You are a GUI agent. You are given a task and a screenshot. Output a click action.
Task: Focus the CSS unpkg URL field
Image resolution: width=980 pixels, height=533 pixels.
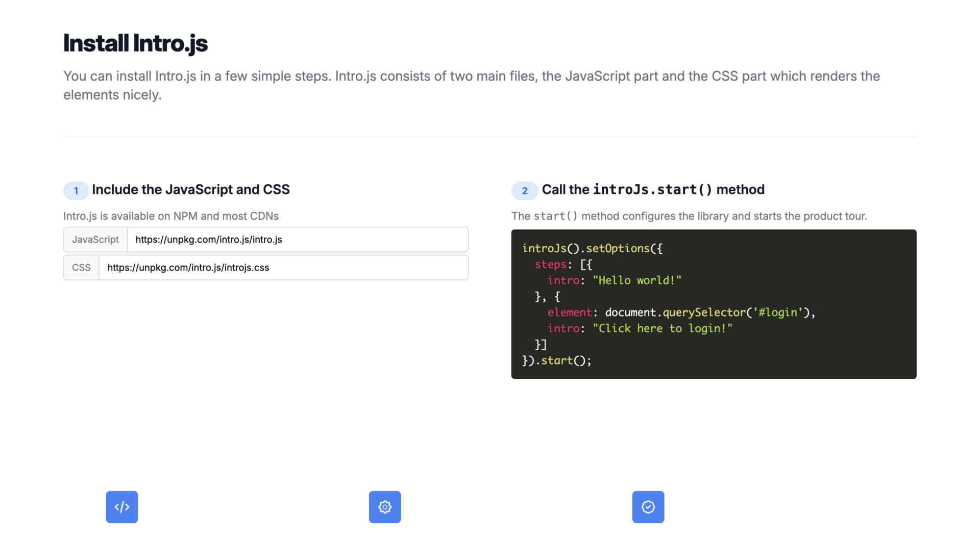click(x=283, y=268)
